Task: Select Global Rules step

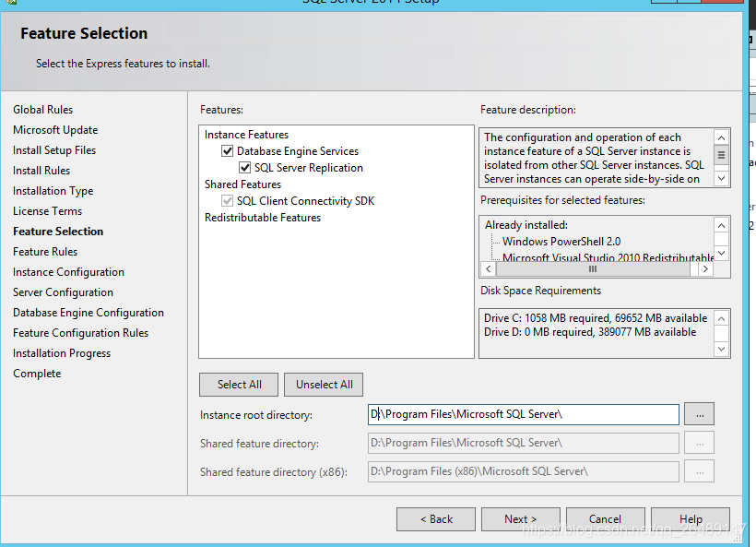Action: click(43, 110)
